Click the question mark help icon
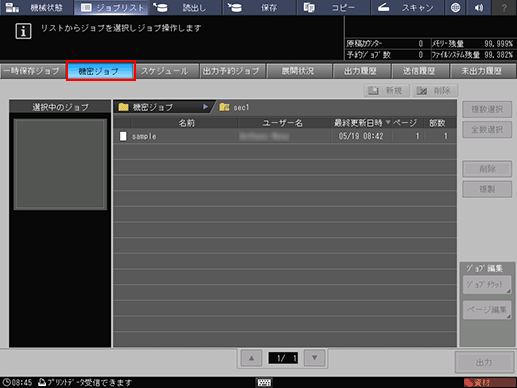517x388 pixels. coord(504,7)
